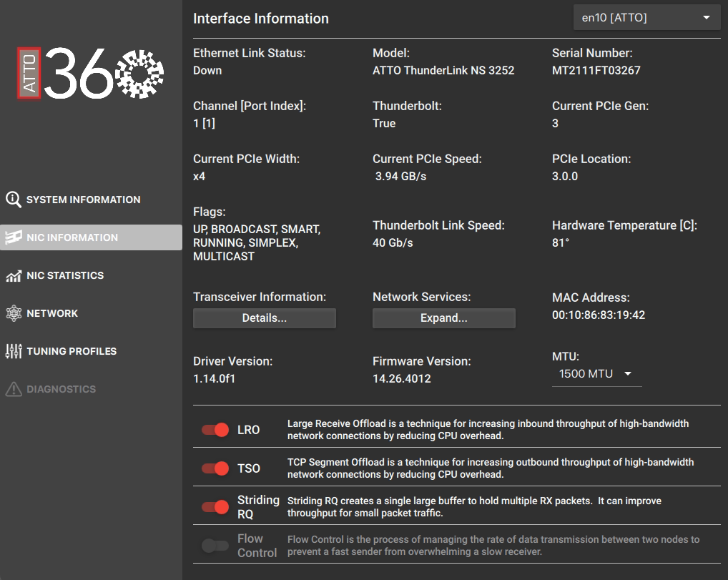Click the LRO label

(x=248, y=430)
